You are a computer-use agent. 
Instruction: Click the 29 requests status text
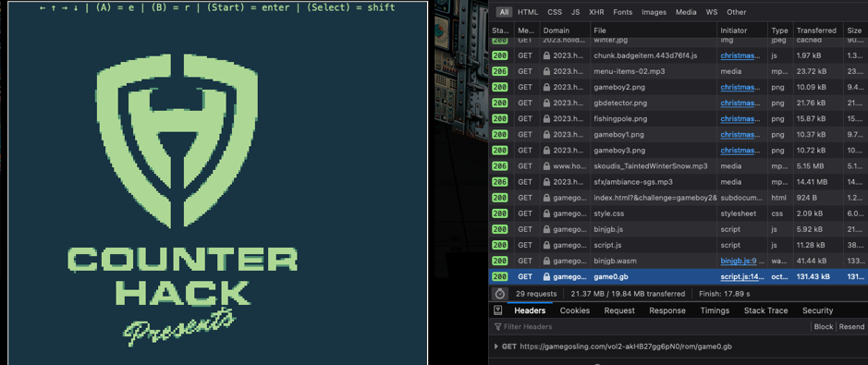(537, 294)
